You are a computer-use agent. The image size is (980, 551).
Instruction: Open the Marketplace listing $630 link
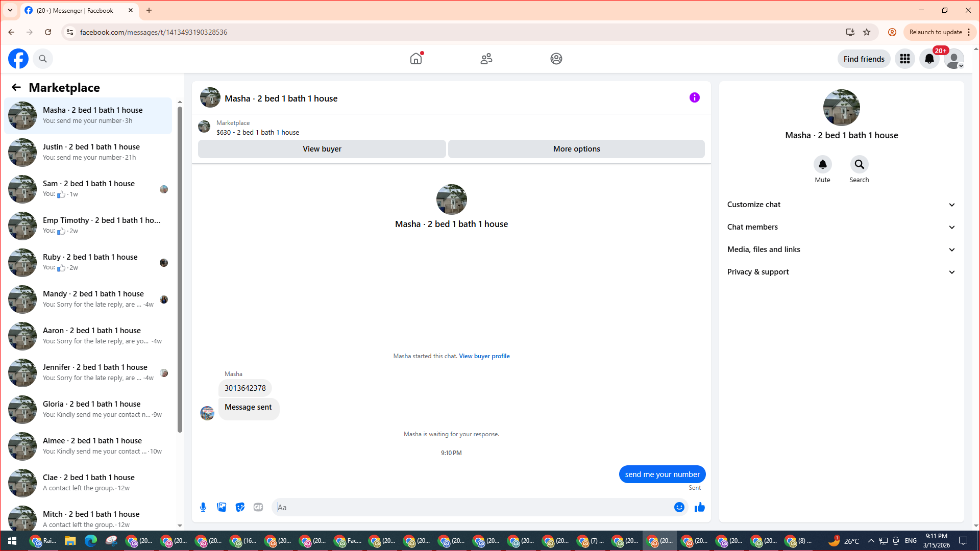pyautogui.click(x=258, y=132)
